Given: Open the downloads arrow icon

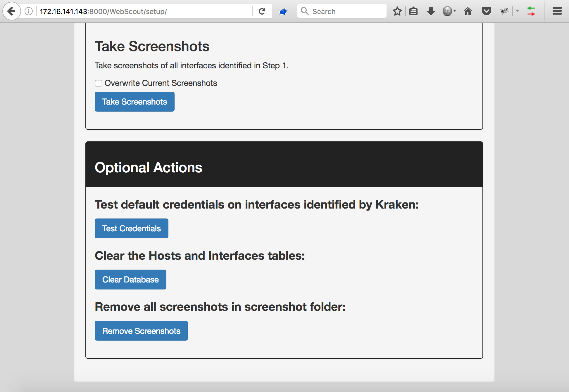Looking at the screenshot, I should (x=431, y=11).
